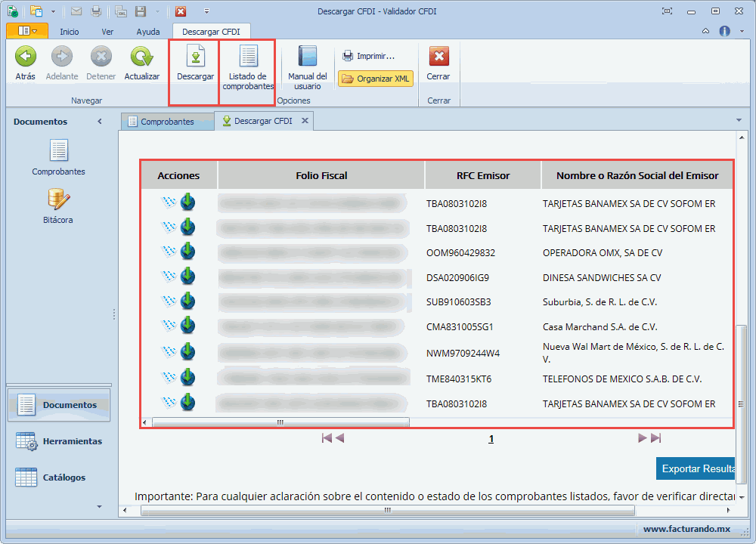
Task: Open Manual del usuario
Action: [307, 59]
